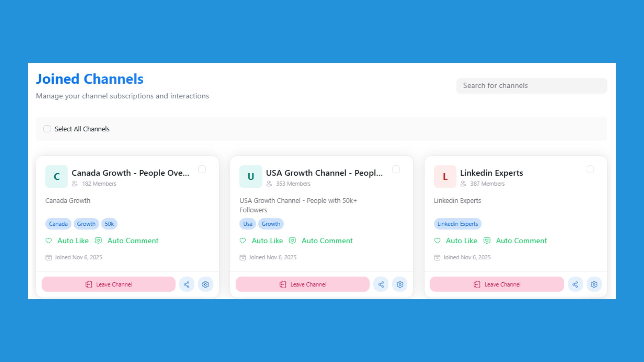
Task: Leave the Linkedin Experts channel
Action: 497,284
